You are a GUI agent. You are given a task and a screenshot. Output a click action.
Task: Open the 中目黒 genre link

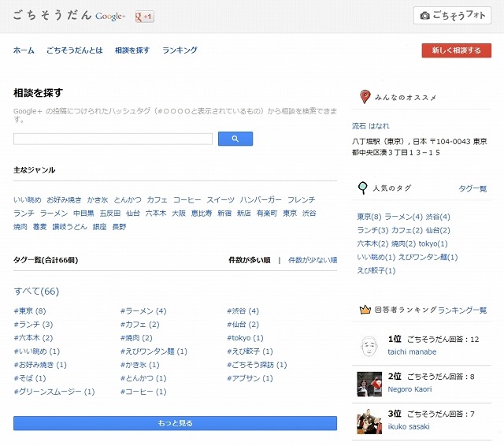tap(83, 214)
